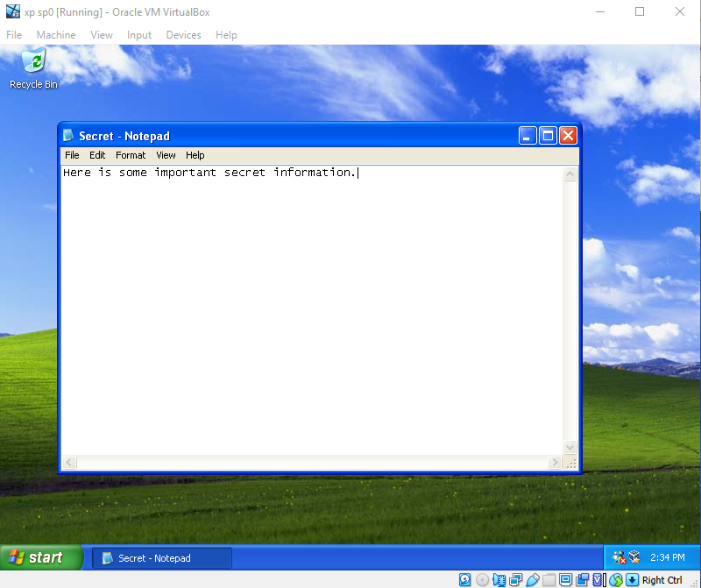This screenshot has width=701, height=588.
Task: Click the VirtualBox logo icon in host title bar
Action: 13,11
